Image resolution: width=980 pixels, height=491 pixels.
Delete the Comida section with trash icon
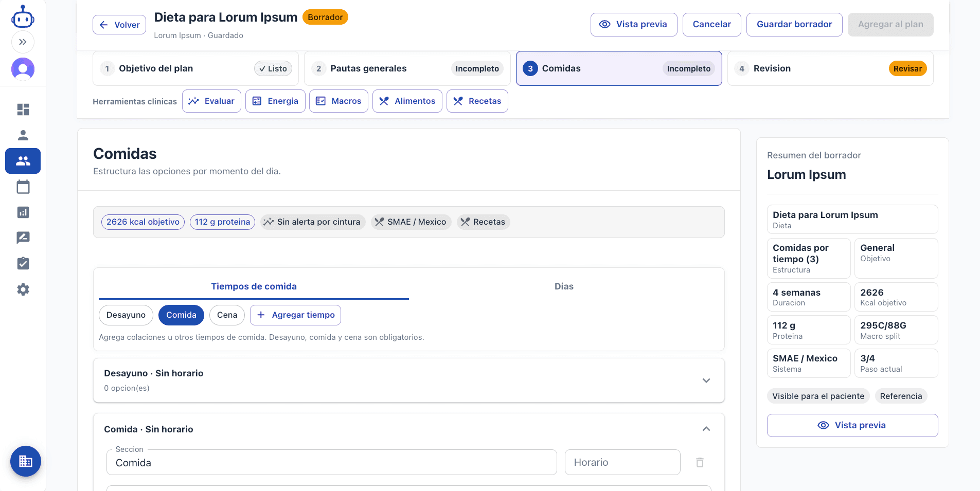(700, 463)
